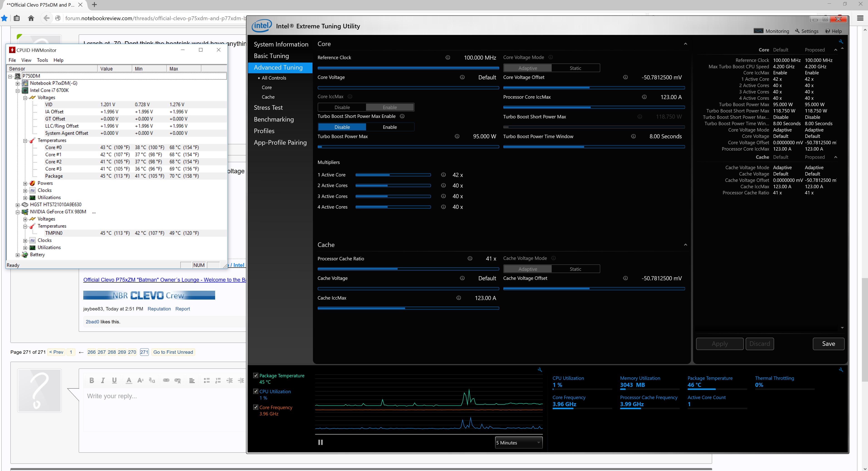Expand Notebook P7xxDM(-G) node
This screenshot has width=868, height=471.
point(18,83)
